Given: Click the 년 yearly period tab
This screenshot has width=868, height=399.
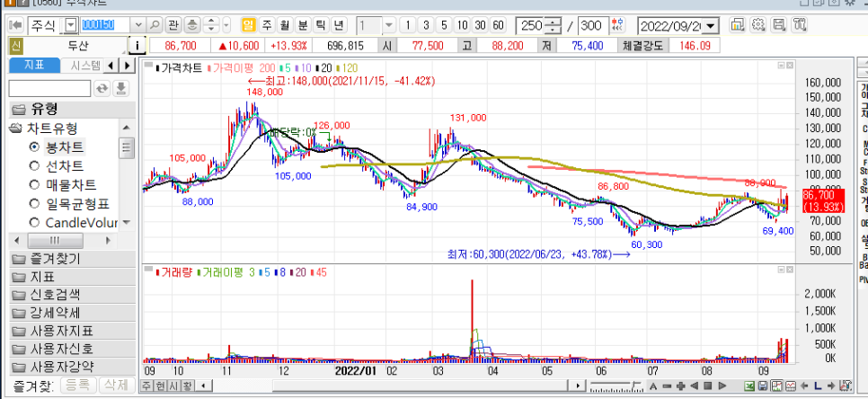Looking at the screenshot, I should point(339,25).
